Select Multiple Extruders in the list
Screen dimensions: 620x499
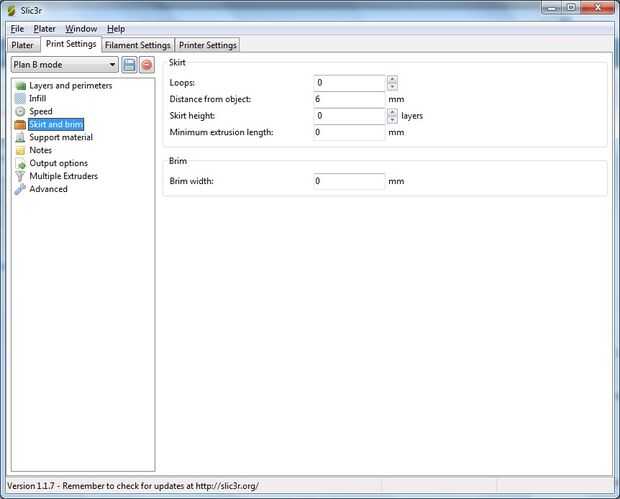[64, 176]
